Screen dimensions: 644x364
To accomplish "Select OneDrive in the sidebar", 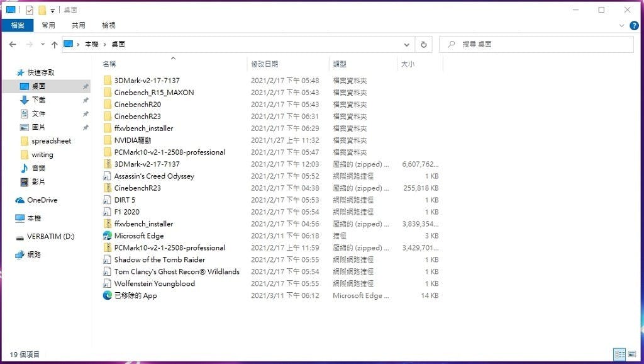I will click(x=42, y=200).
